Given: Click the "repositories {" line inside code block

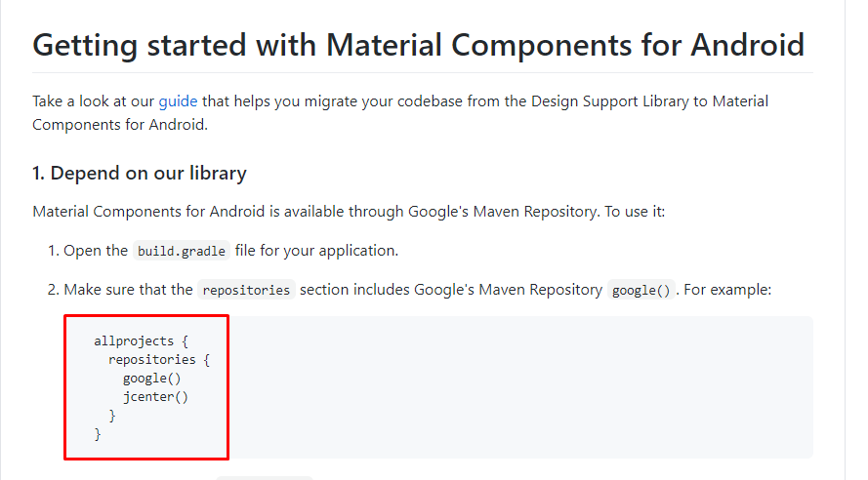Looking at the screenshot, I should tap(159, 359).
